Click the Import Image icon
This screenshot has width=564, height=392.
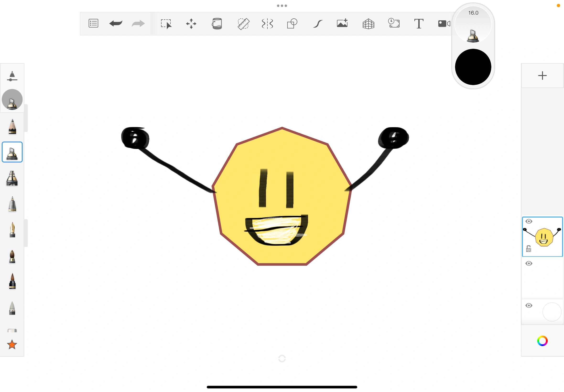click(x=342, y=23)
